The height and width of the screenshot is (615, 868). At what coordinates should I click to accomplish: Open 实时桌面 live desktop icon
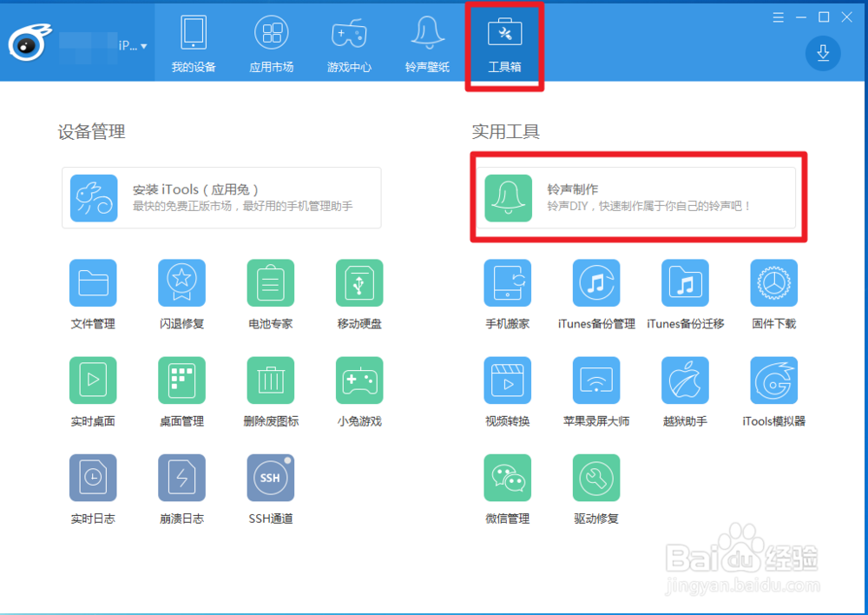93,380
